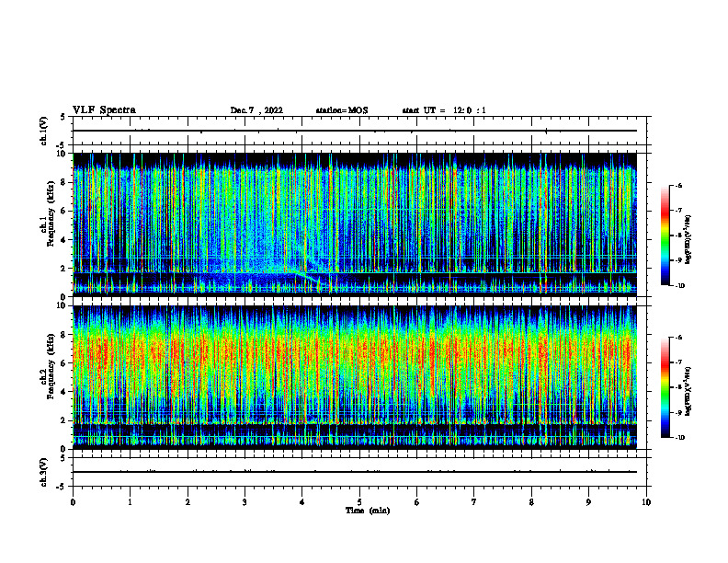Select the ch.2 color bar log(PSD) label
Viewport: 728px width, 563px height.
coord(688,392)
